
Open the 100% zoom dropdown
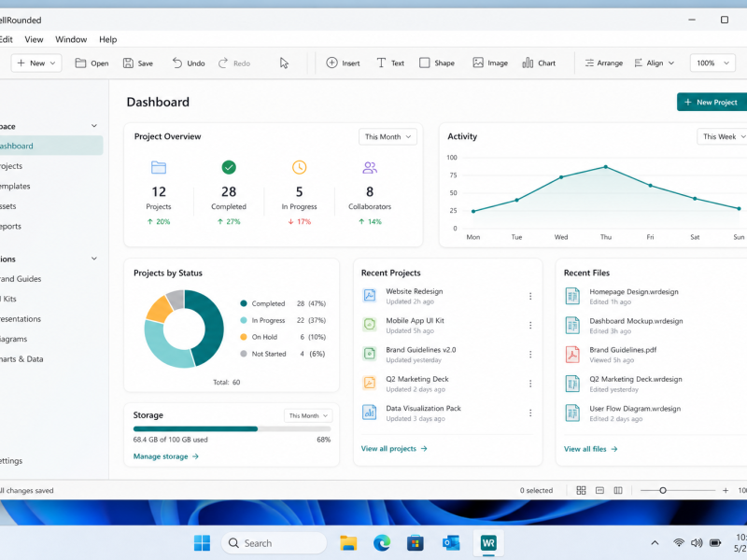pos(712,63)
